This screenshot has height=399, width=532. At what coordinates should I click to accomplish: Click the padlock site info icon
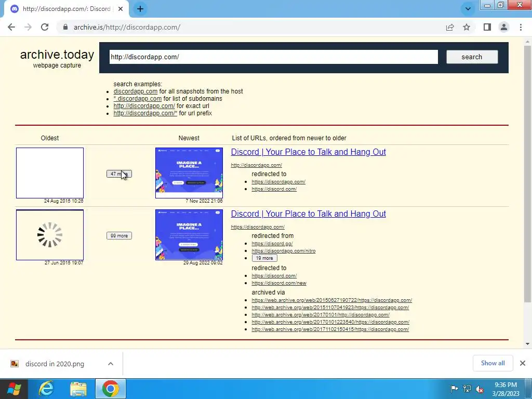point(65,27)
